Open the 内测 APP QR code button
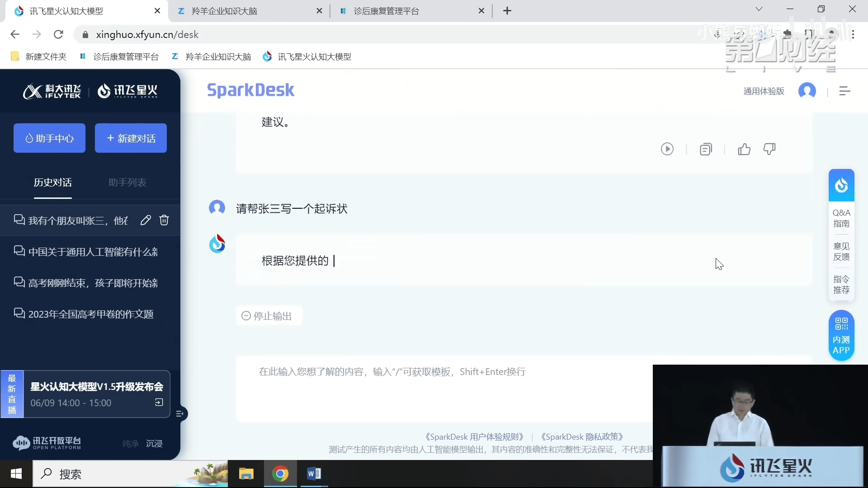The image size is (868, 488). pos(841,336)
